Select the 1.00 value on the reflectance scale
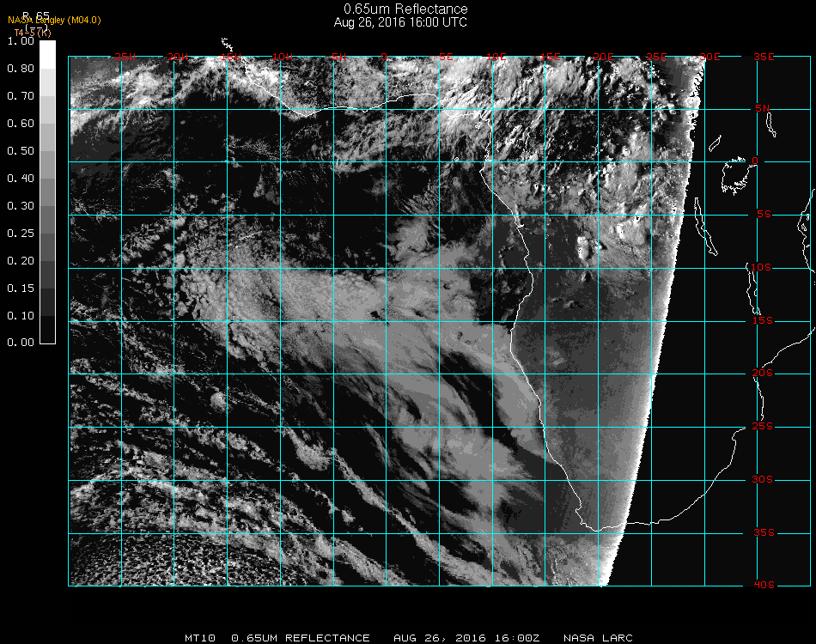816x644 pixels. (21, 41)
